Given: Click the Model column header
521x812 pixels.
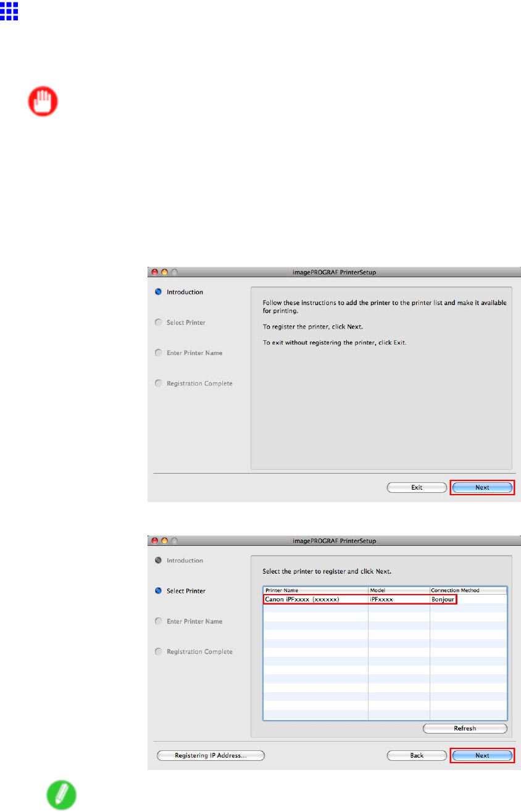Looking at the screenshot, I should point(399,590).
